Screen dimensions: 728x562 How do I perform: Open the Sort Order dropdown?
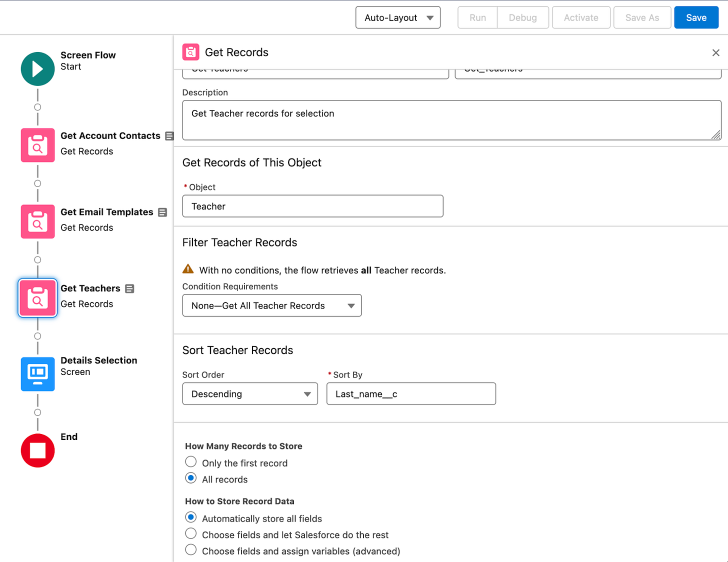pyautogui.click(x=250, y=394)
